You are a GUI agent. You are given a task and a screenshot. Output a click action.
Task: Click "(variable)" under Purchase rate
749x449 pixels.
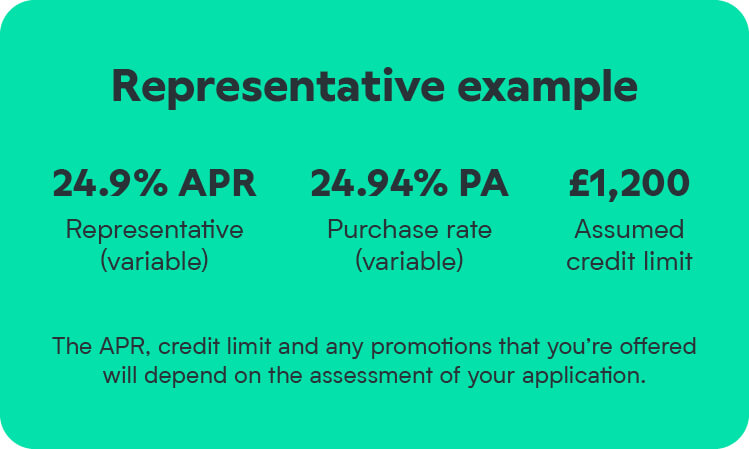pyautogui.click(x=409, y=262)
